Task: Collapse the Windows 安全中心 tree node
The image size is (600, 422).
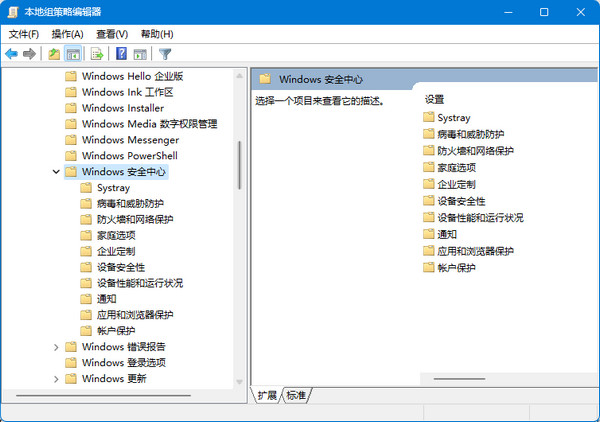Action: point(56,172)
